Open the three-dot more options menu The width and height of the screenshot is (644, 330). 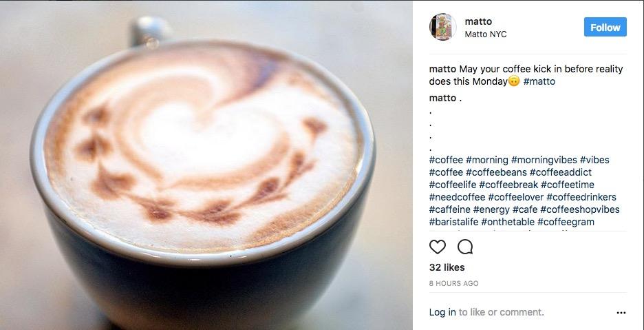tap(621, 313)
